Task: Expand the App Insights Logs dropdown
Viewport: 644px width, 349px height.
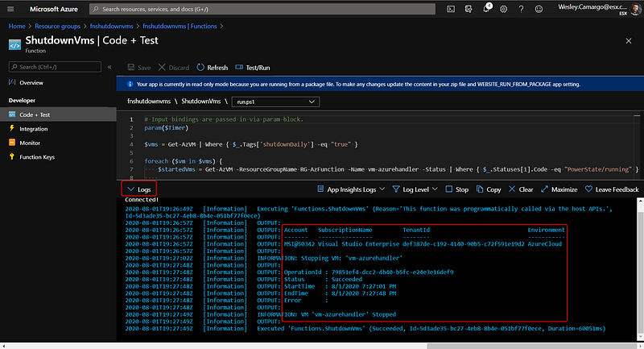Action: (x=351, y=189)
